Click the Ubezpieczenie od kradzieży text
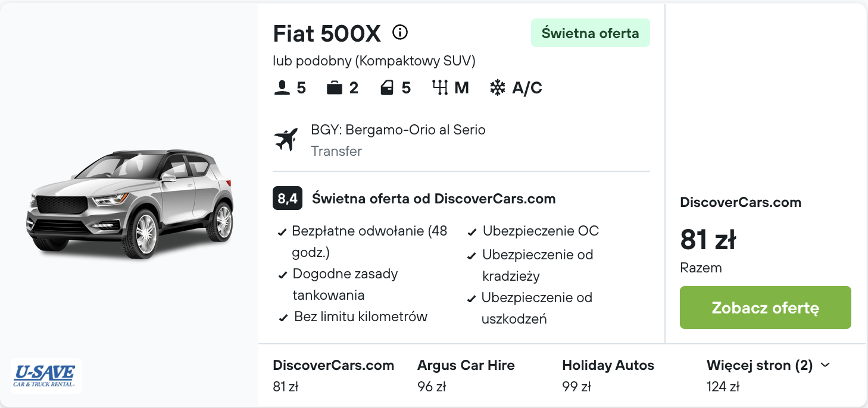The image size is (868, 408). [x=538, y=265]
